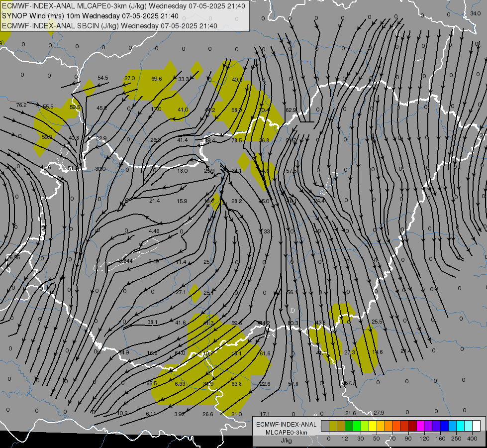Click the pure blue swatch left of 160
Screen dimensions: 487x448
[445, 426]
